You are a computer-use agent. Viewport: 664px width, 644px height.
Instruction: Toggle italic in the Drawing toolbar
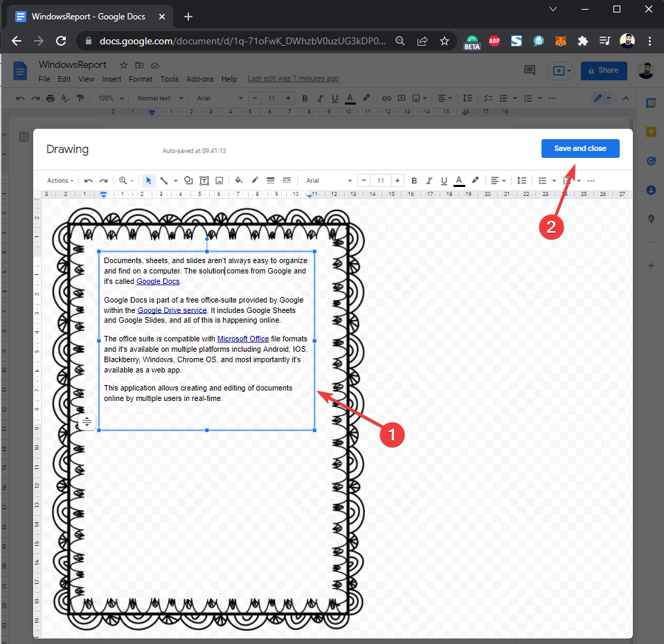(429, 181)
